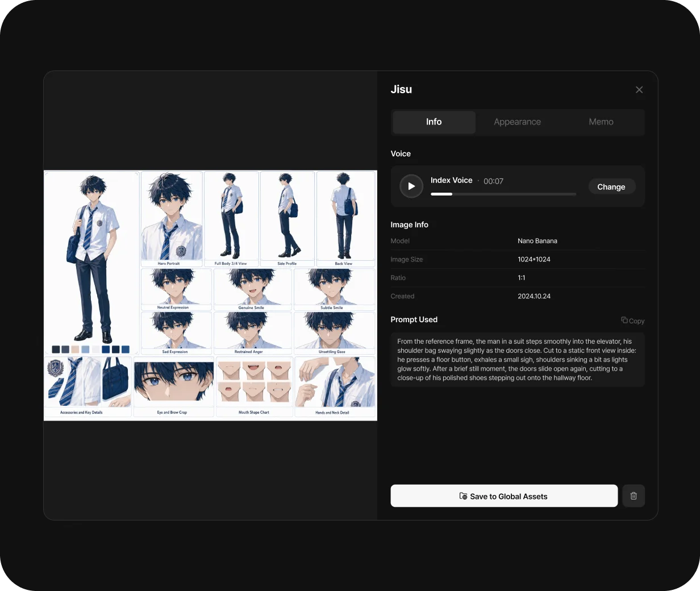Click the prompt text box
Image resolution: width=700 pixels, height=591 pixels.
[518, 360]
